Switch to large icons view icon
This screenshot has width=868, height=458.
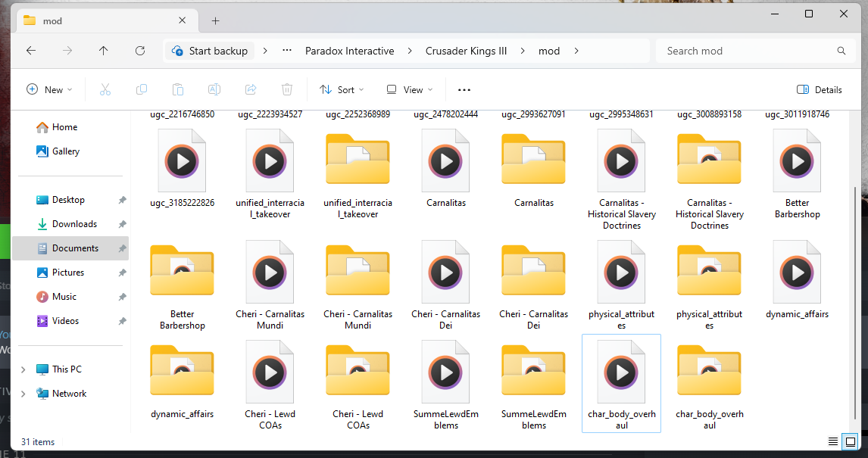851,441
